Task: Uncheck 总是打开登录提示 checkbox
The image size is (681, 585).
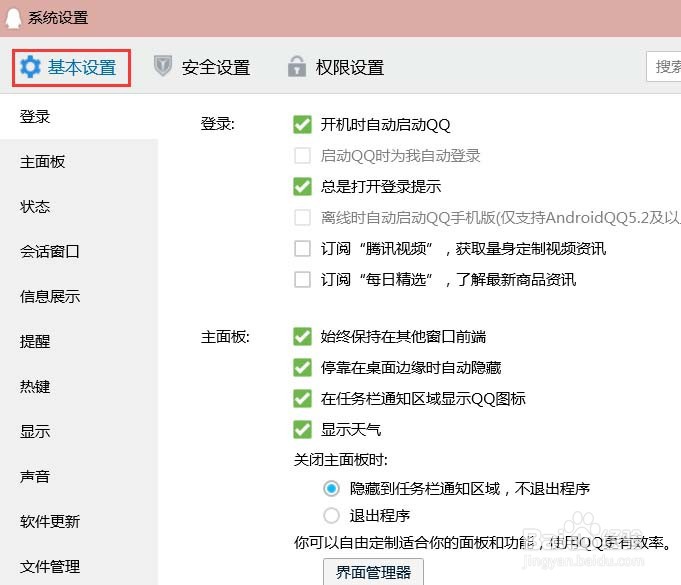Action: pos(302,187)
